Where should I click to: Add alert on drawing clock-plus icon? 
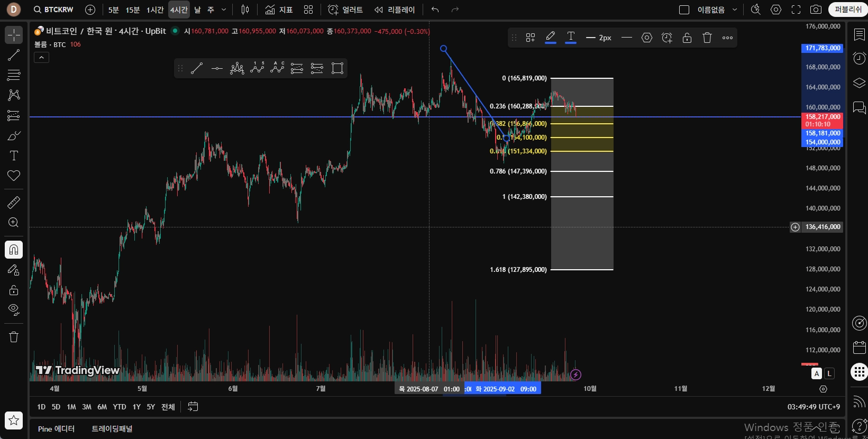(667, 38)
